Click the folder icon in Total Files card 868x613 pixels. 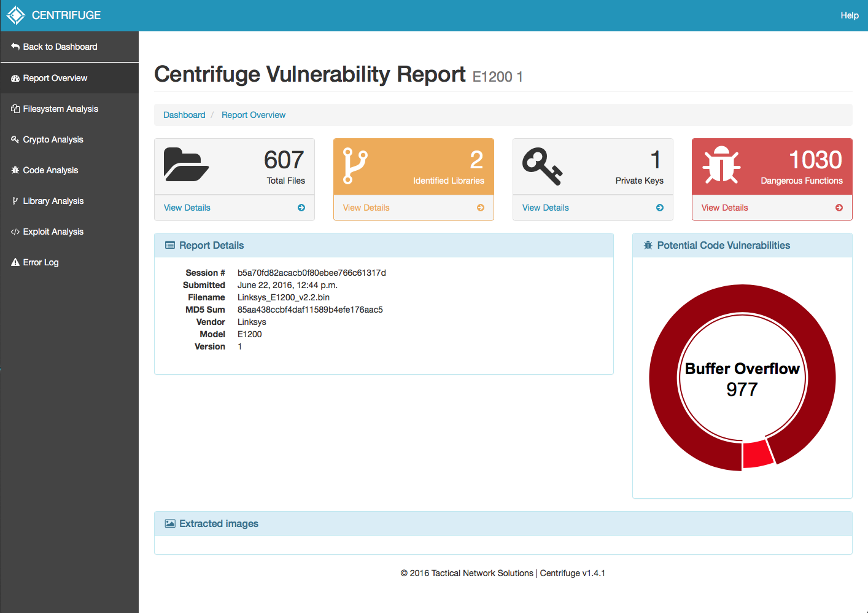(186, 165)
